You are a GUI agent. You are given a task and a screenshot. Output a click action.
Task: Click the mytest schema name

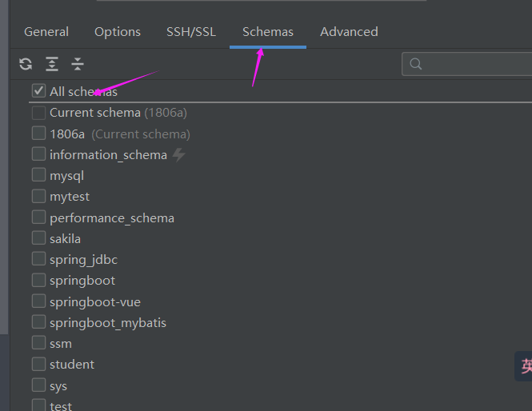(x=70, y=197)
